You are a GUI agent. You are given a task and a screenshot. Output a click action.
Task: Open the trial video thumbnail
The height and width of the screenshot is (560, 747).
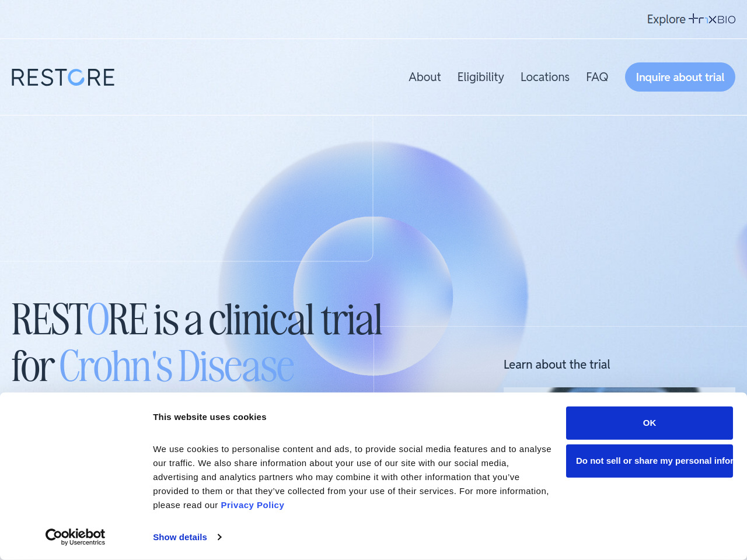619,390
